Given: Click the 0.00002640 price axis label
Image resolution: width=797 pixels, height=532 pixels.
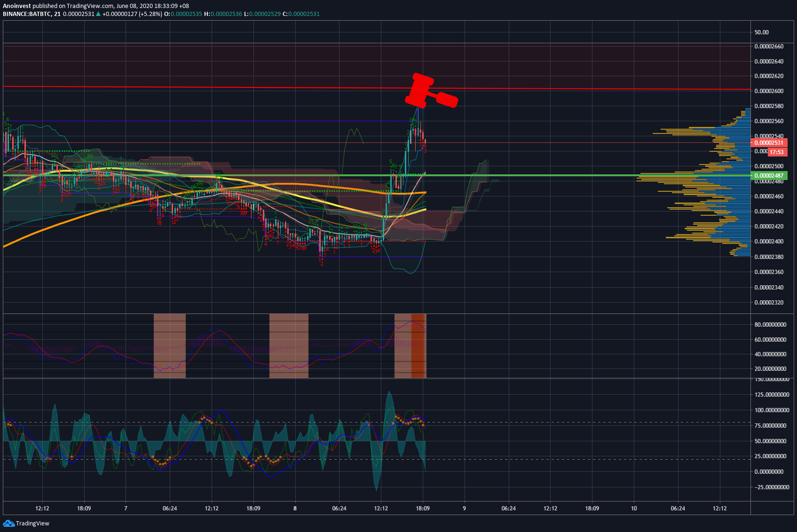Looking at the screenshot, I should coord(769,62).
